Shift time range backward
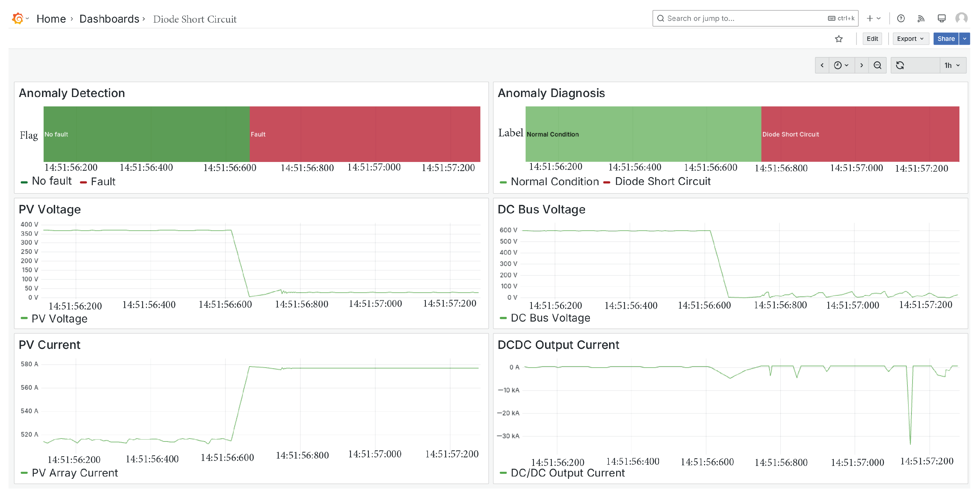 pyautogui.click(x=822, y=66)
